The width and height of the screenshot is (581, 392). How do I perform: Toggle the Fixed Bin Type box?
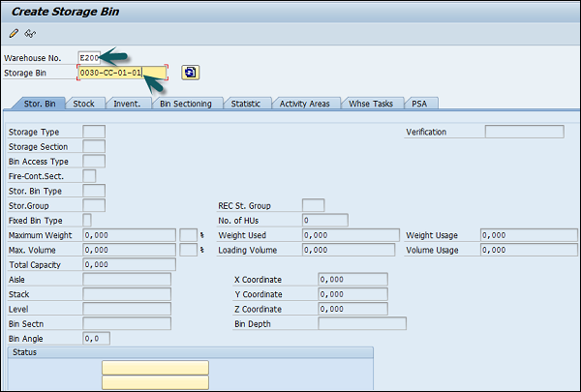point(87,220)
